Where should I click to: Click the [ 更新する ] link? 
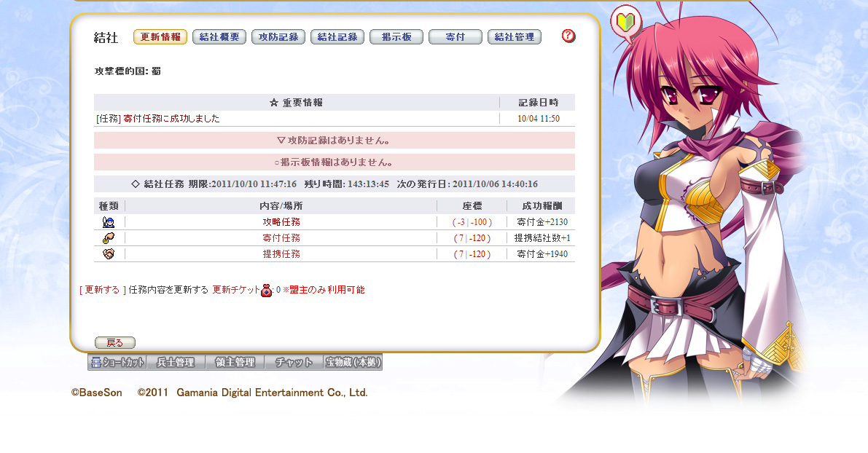[x=103, y=290]
